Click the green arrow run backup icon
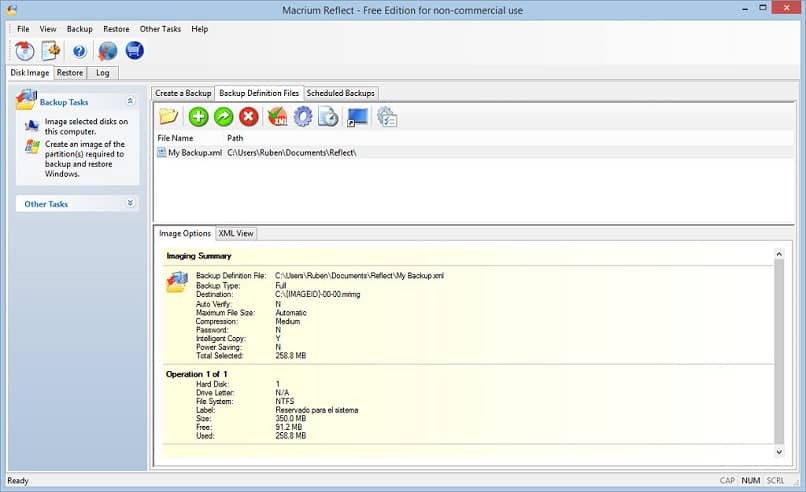 coord(224,117)
